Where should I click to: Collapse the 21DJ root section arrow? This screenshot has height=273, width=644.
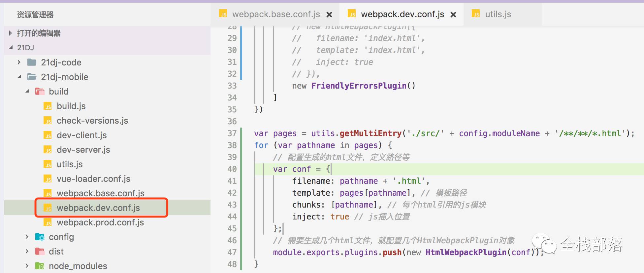click(11, 48)
